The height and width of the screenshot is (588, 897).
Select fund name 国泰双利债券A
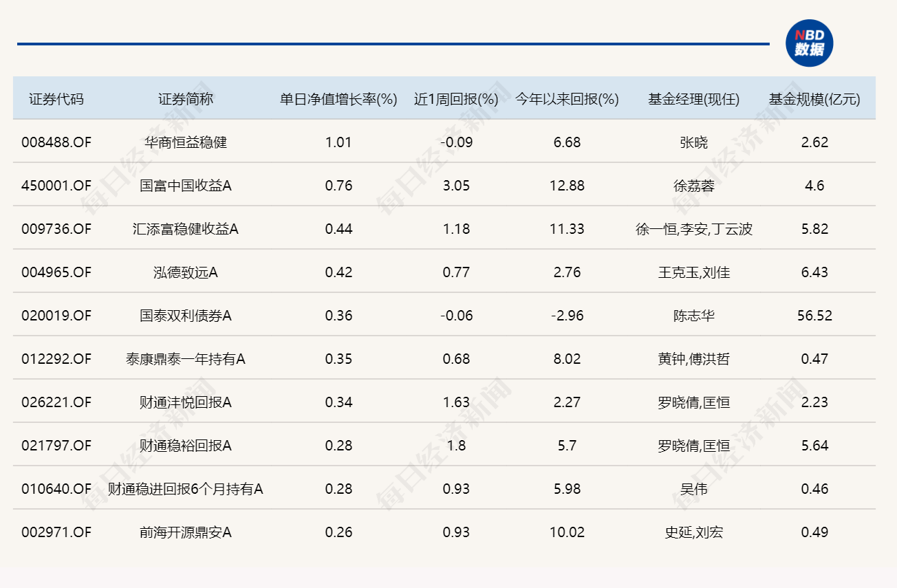(x=186, y=316)
